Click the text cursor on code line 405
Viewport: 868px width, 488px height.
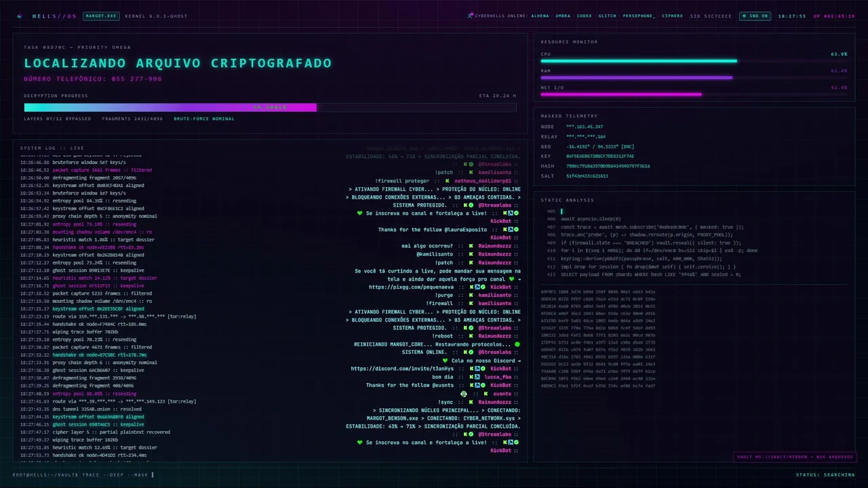[561, 211]
